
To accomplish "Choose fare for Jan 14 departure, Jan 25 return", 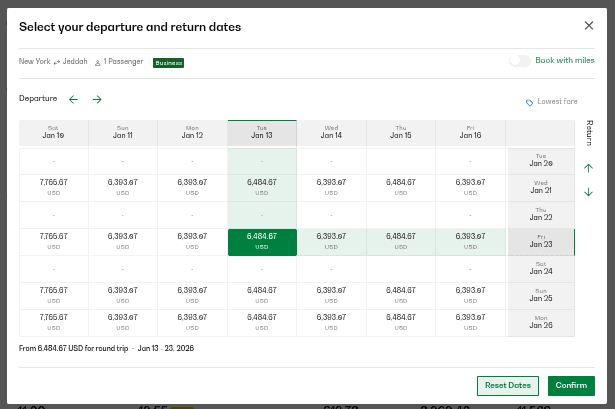I will [x=331, y=296].
